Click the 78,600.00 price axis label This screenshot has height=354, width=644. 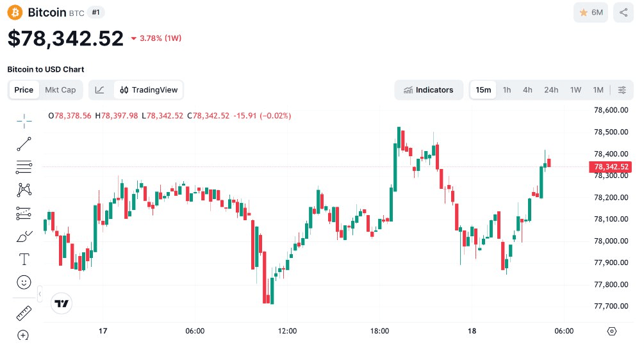(x=611, y=110)
